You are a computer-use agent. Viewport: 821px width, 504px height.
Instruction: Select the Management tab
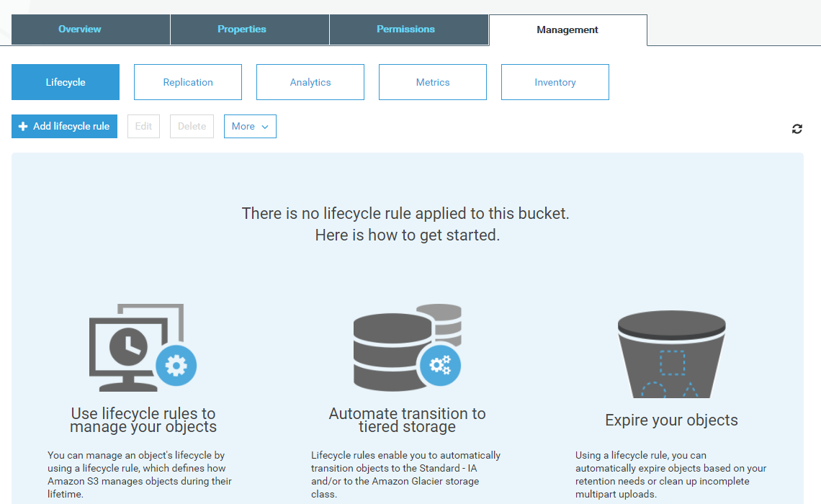[567, 30]
